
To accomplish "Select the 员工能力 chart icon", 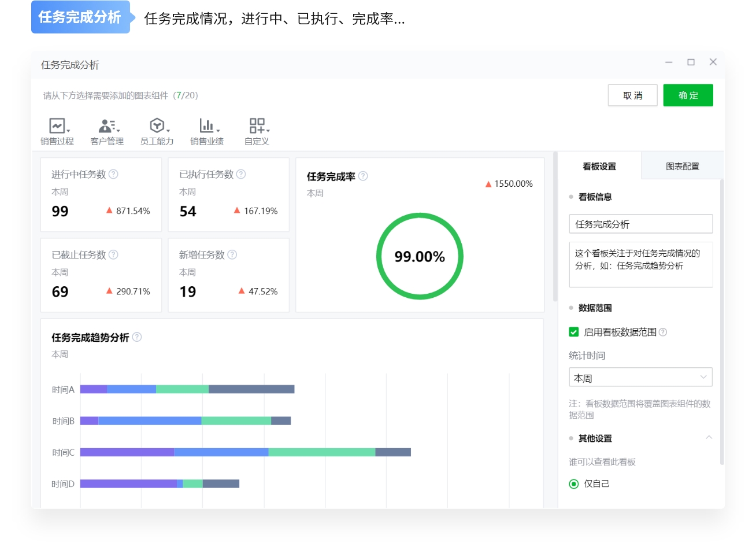I will tap(157, 125).
